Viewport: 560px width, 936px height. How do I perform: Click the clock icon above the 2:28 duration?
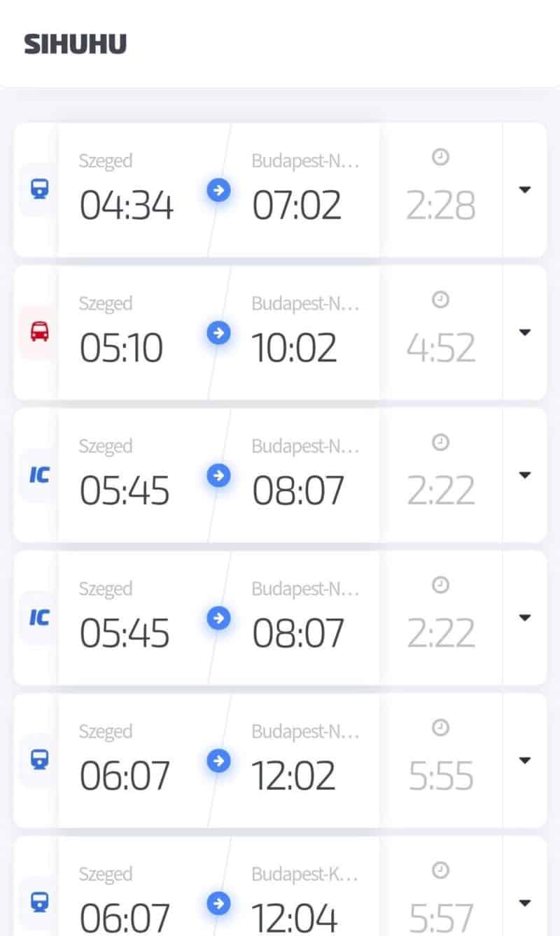440,158
